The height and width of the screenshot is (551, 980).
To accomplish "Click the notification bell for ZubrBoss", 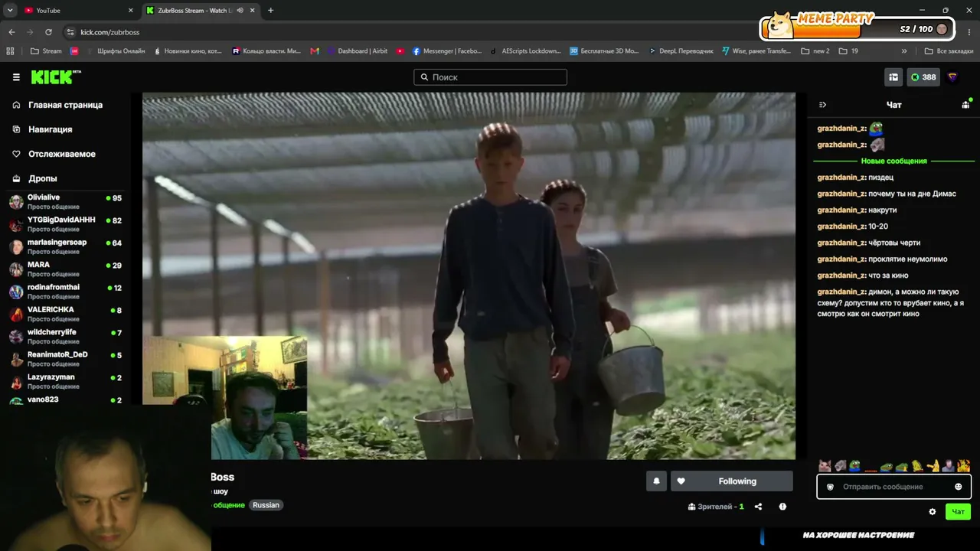I will [x=656, y=481].
